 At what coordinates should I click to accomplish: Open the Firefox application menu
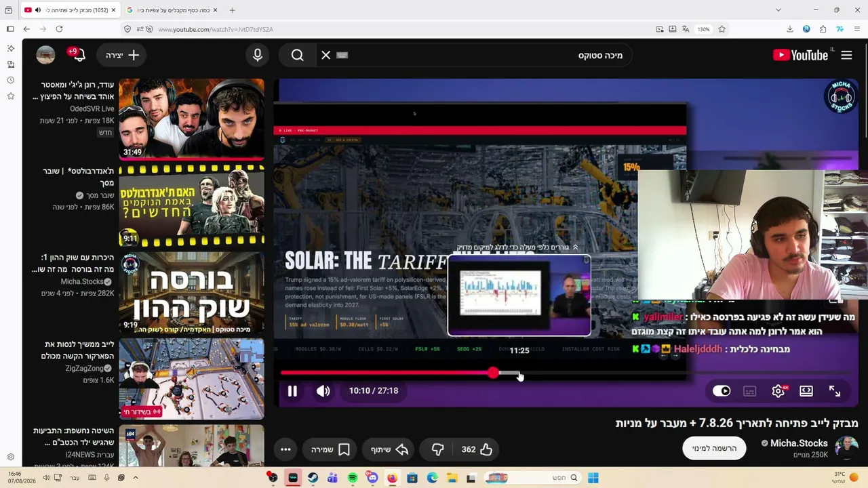857,29
